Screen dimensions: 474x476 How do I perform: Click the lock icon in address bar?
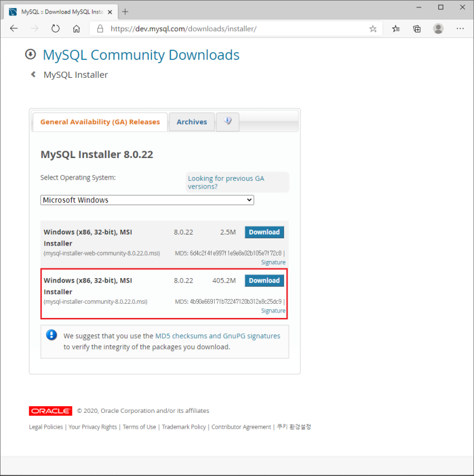click(x=100, y=29)
